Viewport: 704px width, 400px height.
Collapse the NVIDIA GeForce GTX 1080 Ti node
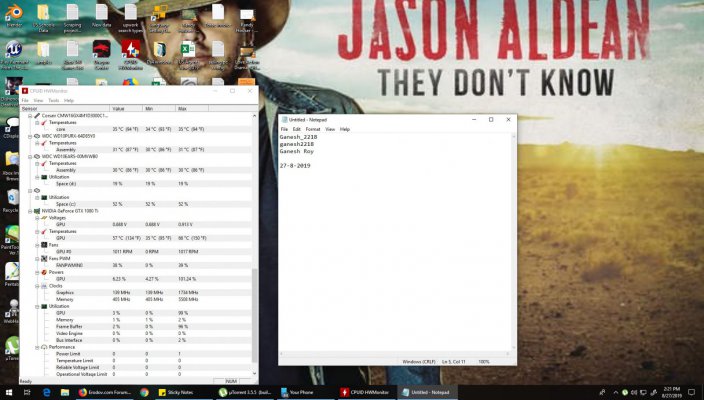[30, 211]
